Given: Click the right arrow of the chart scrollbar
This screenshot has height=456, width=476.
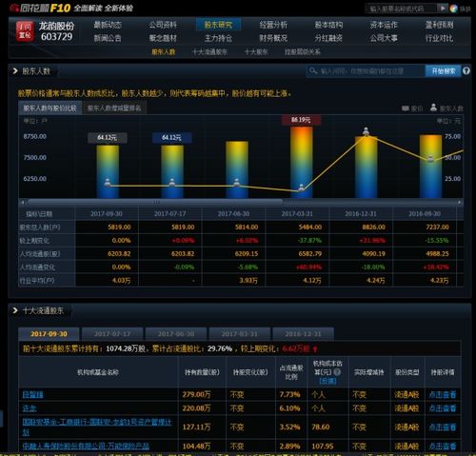Looking at the screenshot, I should (460, 202).
